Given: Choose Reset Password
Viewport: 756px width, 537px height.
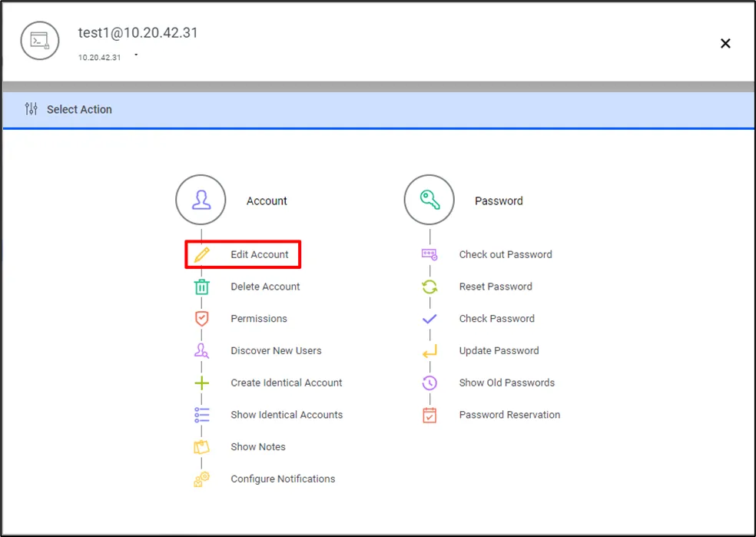Looking at the screenshot, I should click(496, 287).
